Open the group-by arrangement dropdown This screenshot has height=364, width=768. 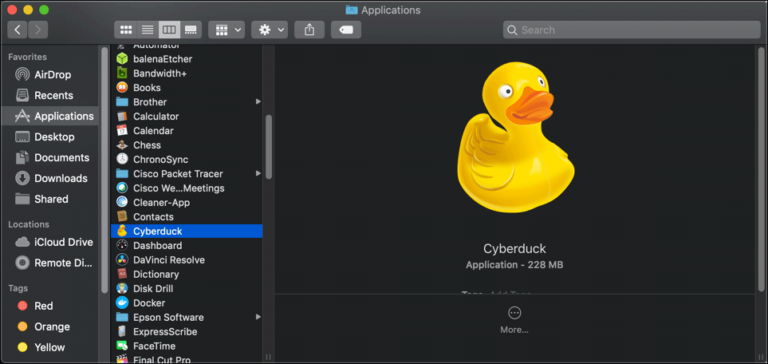(x=226, y=30)
